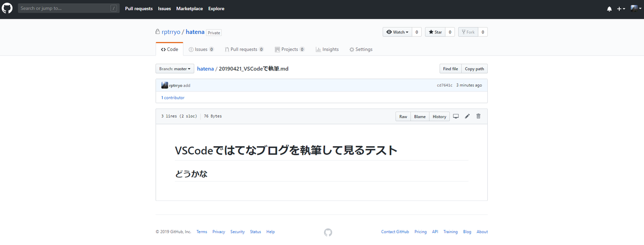This screenshot has height=245, width=644.
Task: Open the 1 contributor link
Action: 173,98
